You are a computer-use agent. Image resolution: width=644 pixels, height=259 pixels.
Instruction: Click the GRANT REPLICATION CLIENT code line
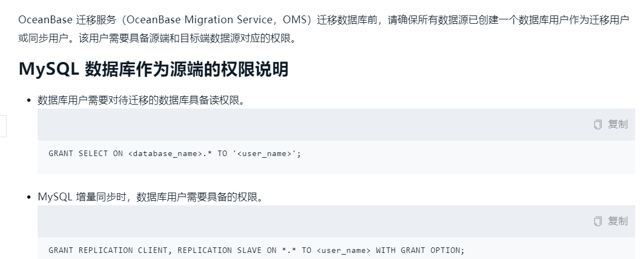click(x=256, y=250)
